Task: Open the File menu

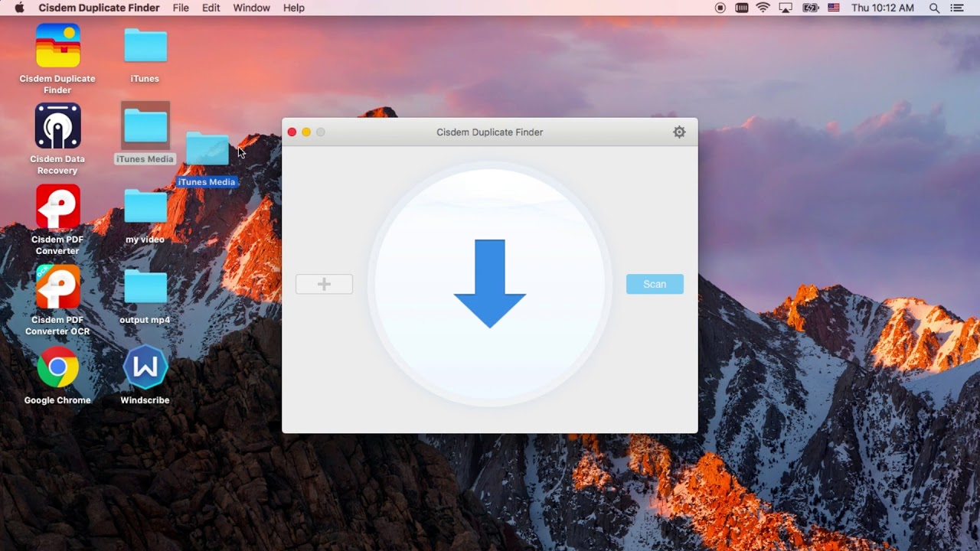Action: [x=181, y=8]
